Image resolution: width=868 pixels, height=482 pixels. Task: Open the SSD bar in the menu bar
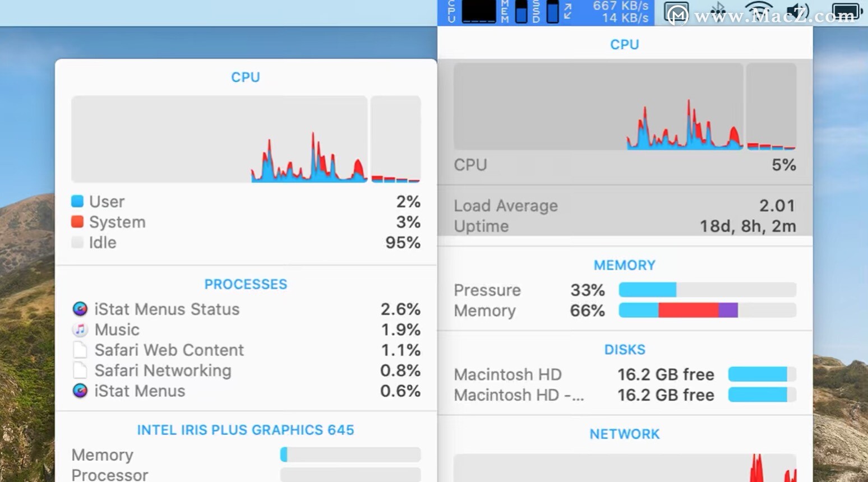pyautogui.click(x=552, y=12)
